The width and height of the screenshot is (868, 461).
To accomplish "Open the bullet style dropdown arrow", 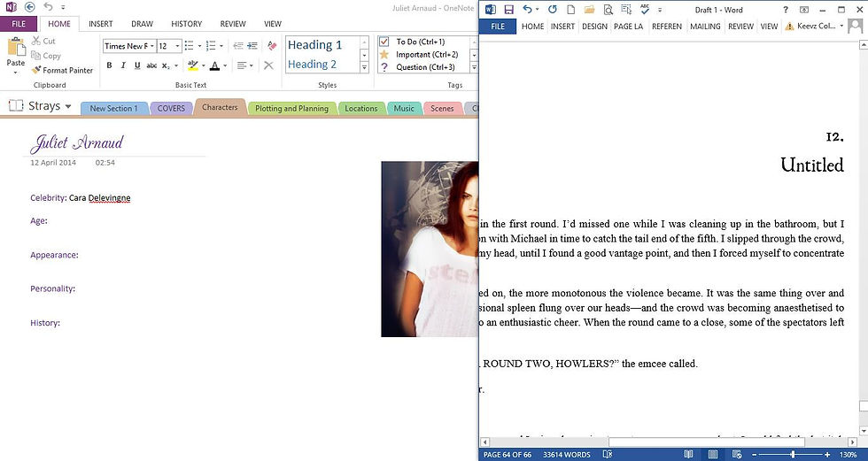I will tap(199, 46).
